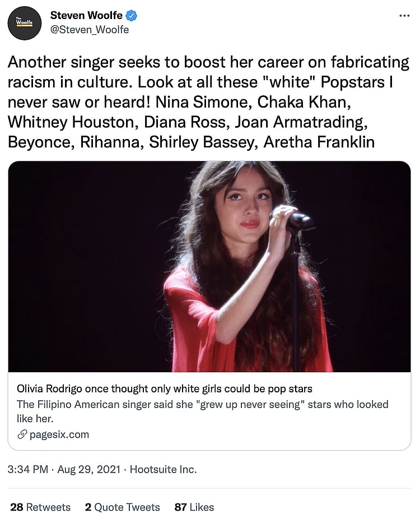
Task: Click The Woolfe profile avatar
Action: [25, 23]
